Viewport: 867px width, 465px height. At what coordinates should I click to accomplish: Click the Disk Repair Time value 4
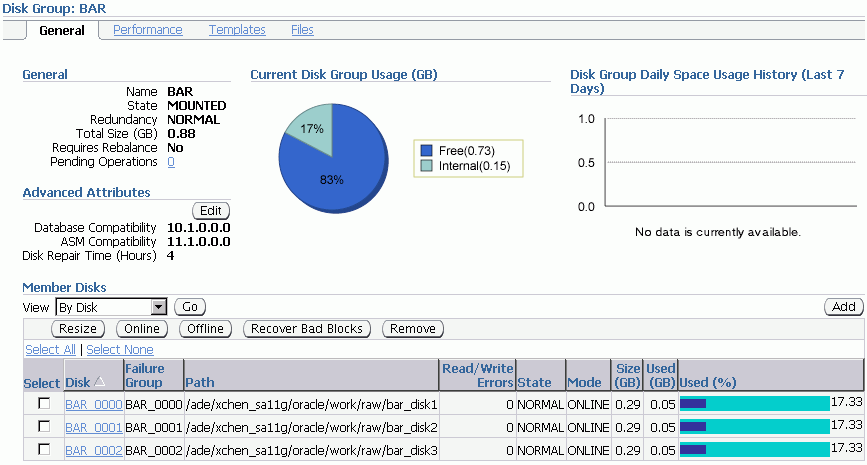(x=170, y=256)
